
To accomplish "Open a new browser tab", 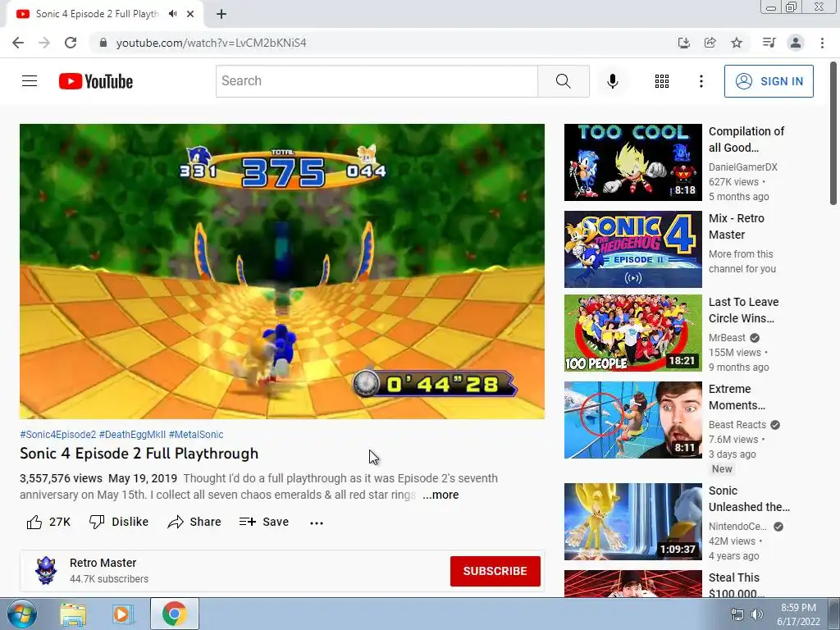I will (221, 15).
